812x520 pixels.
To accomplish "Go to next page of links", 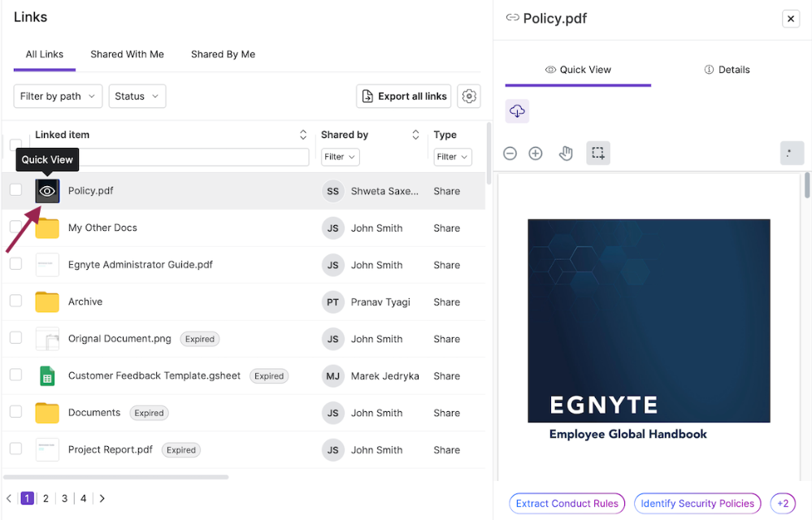I will (x=102, y=499).
